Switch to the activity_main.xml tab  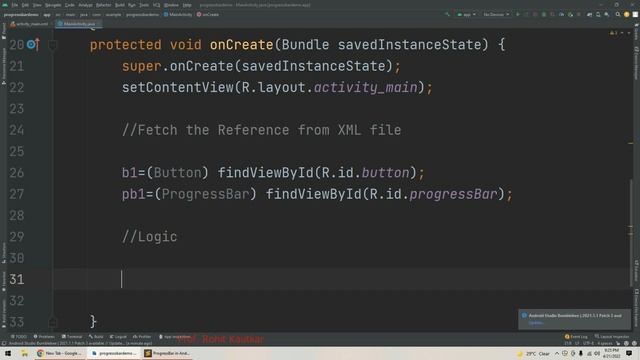(x=29, y=24)
